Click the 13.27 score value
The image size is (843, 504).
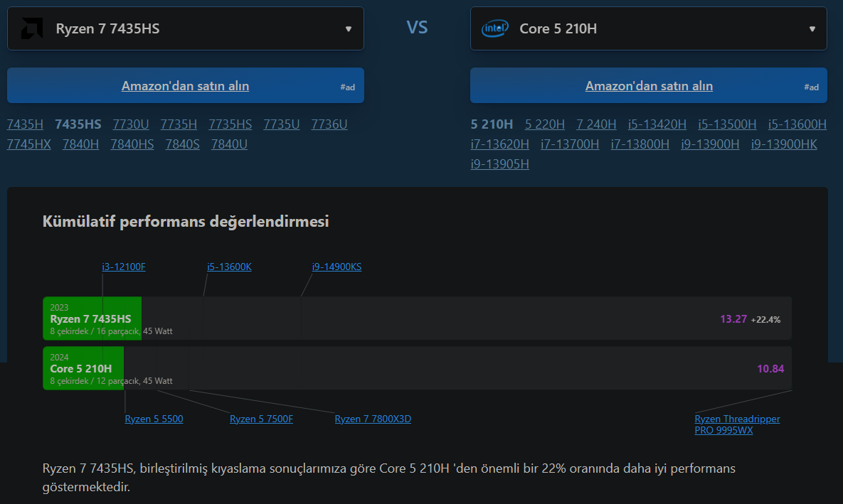(733, 319)
